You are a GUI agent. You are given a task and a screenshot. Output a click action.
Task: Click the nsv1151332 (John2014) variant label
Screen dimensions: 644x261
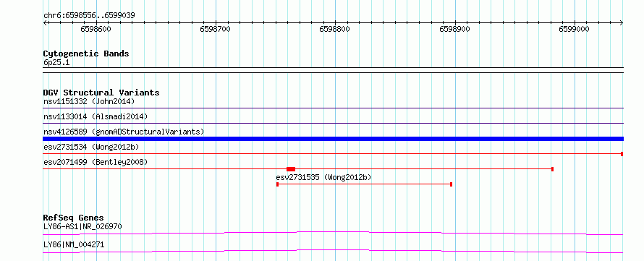(x=89, y=101)
